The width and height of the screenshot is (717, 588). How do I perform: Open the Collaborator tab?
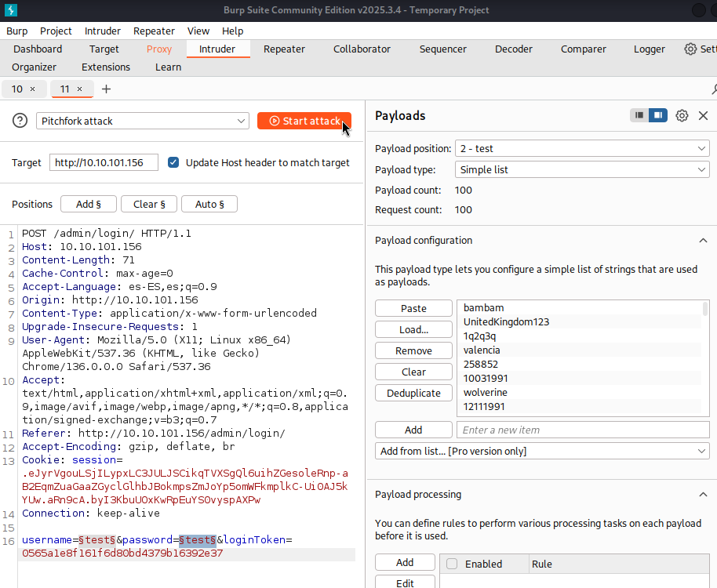(362, 49)
